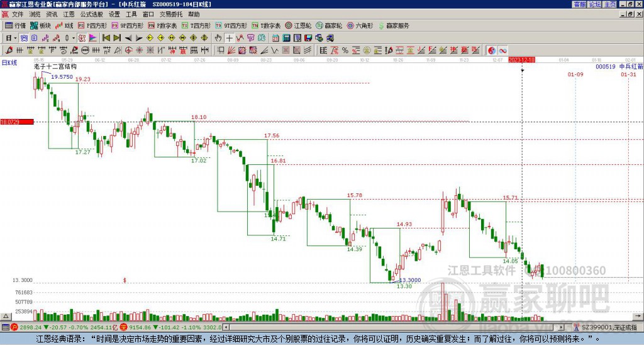
Task: Jump to last bar with skip-end icon
Action: (117, 38)
